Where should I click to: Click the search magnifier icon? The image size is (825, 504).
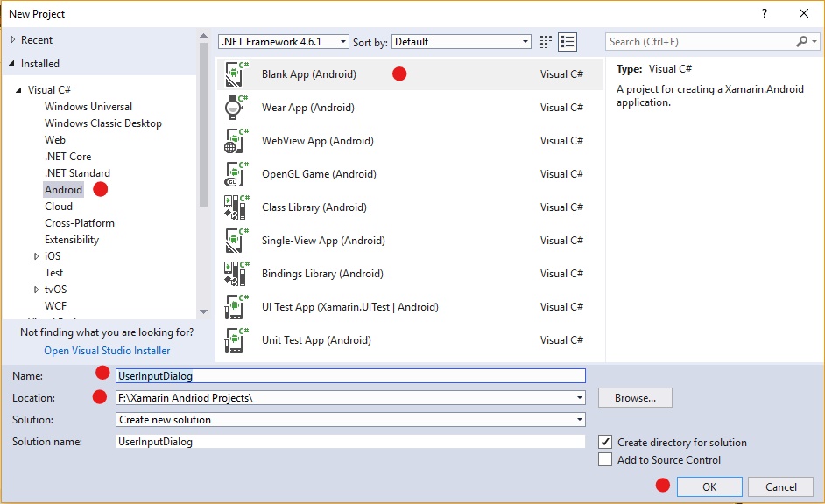tap(801, 41)
